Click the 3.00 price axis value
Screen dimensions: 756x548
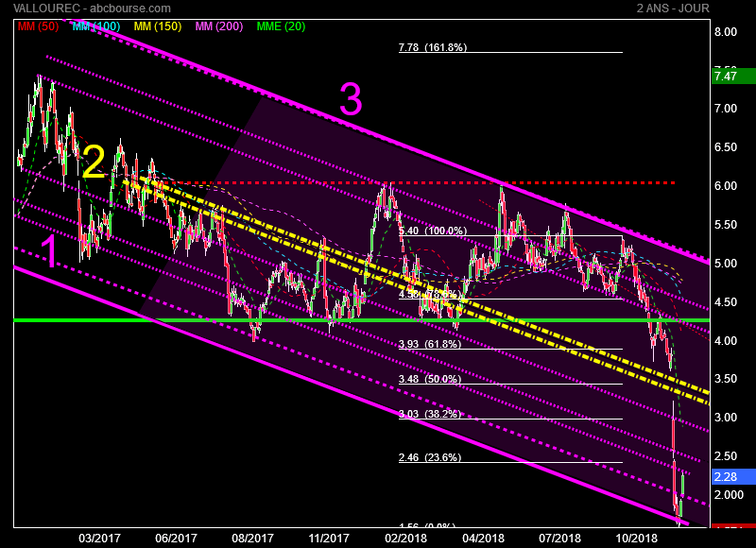click(726, 418)
